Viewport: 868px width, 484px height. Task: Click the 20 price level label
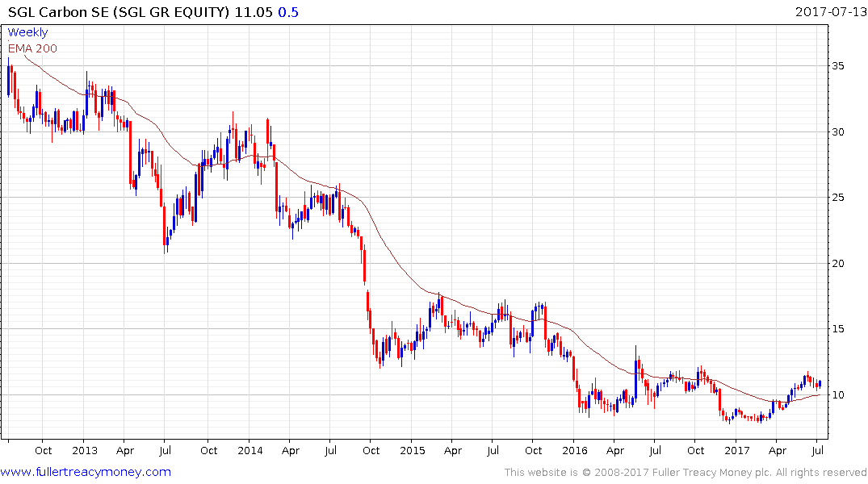click(838, 263)
